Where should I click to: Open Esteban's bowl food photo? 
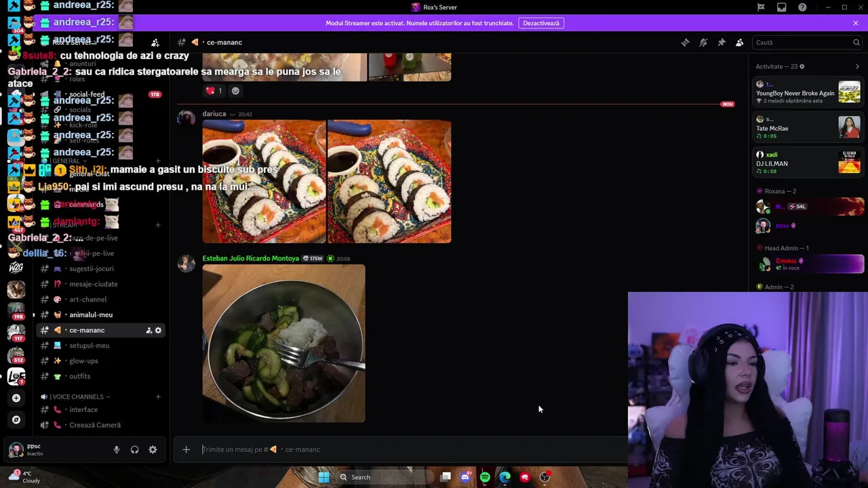coord(283,344)
